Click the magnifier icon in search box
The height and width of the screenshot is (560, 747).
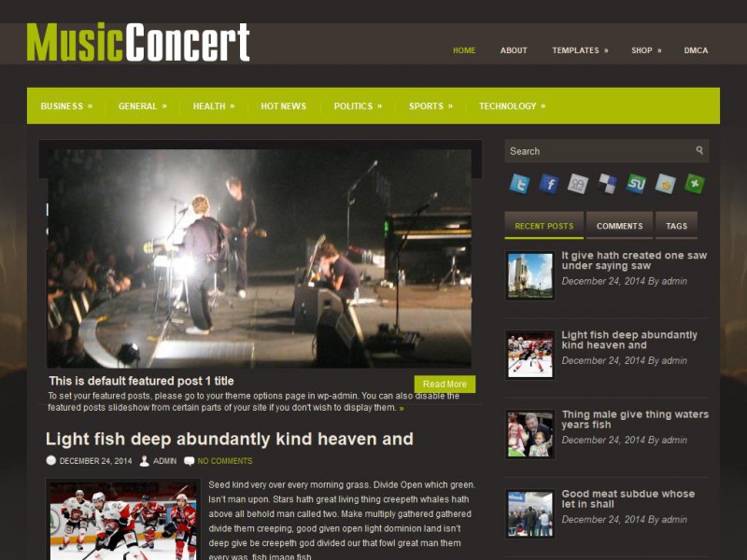698,150
